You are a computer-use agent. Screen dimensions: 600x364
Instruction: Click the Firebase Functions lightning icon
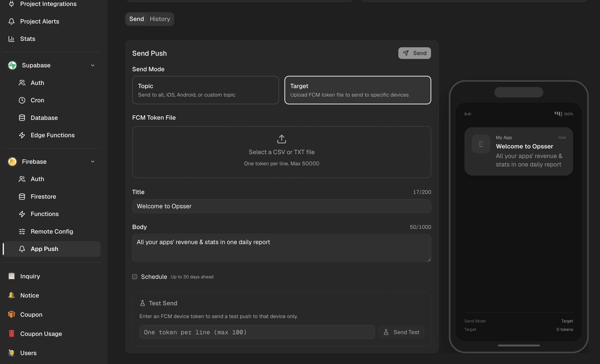(x=22, y=214)
